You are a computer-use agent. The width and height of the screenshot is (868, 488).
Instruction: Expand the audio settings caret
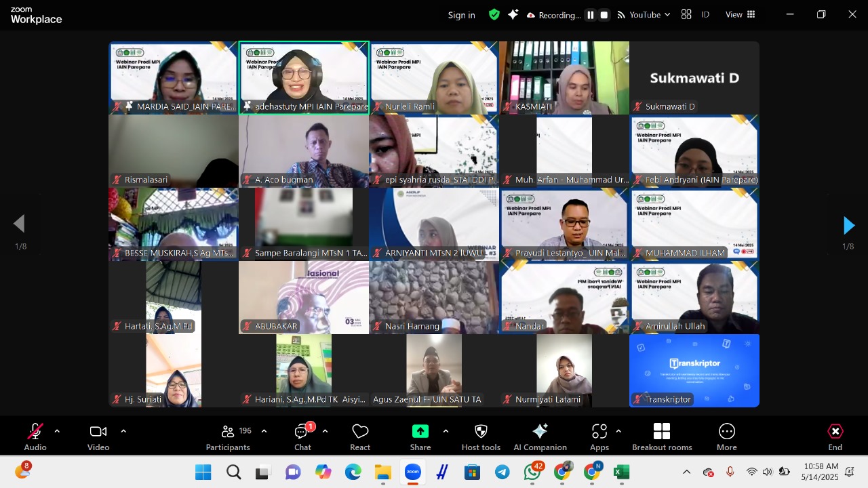[x=57, y=431]
